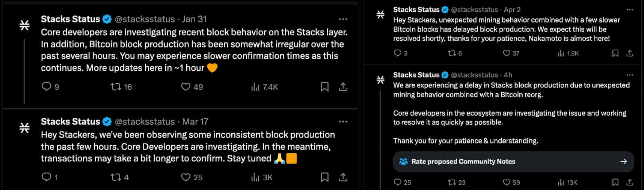Open more options for the Jan 31 tweet
The image size is (644, 190).
[343, 19]
